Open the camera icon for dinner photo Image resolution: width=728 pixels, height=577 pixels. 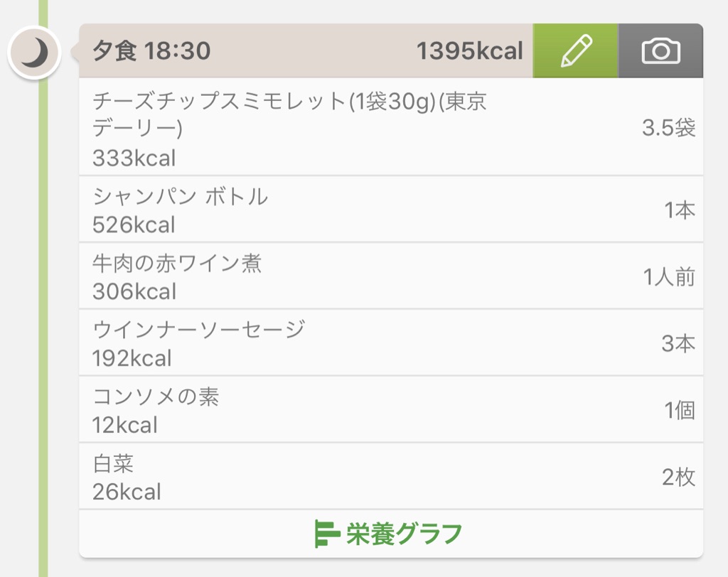click(x=660, y=50)
